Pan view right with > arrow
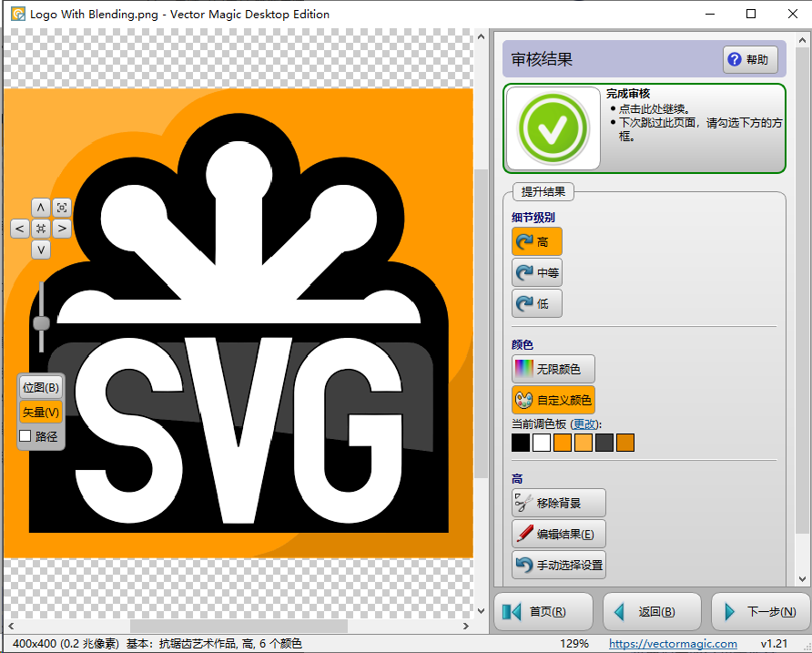The width and height of the screenshot is (812, 653). tap(62, 229)
